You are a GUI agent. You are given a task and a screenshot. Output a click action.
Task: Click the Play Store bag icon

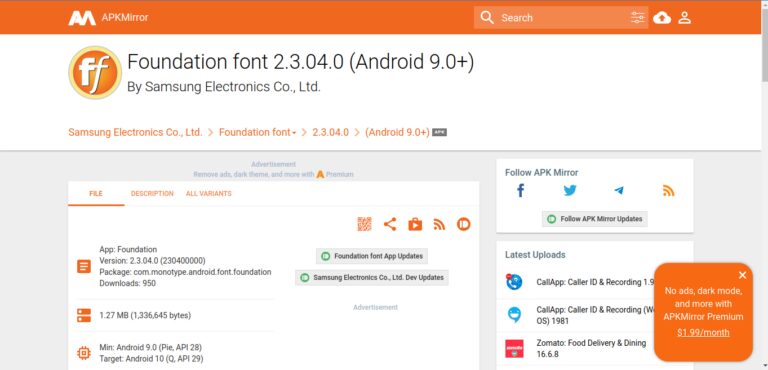[415, 224]
